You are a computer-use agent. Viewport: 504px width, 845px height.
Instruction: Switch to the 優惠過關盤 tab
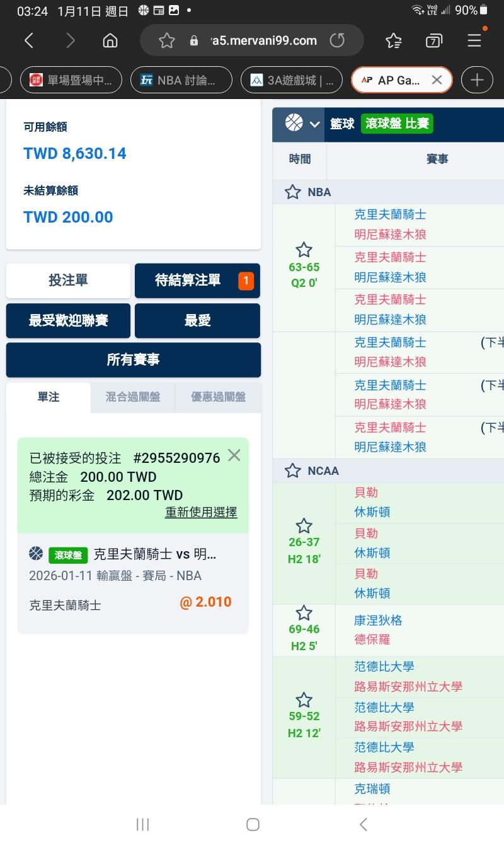tap(218, 397)
